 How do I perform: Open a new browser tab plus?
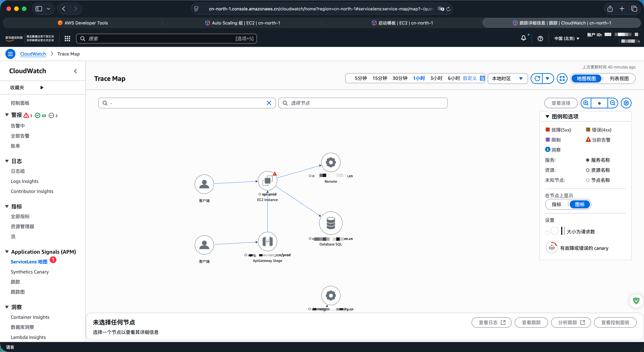622,9
